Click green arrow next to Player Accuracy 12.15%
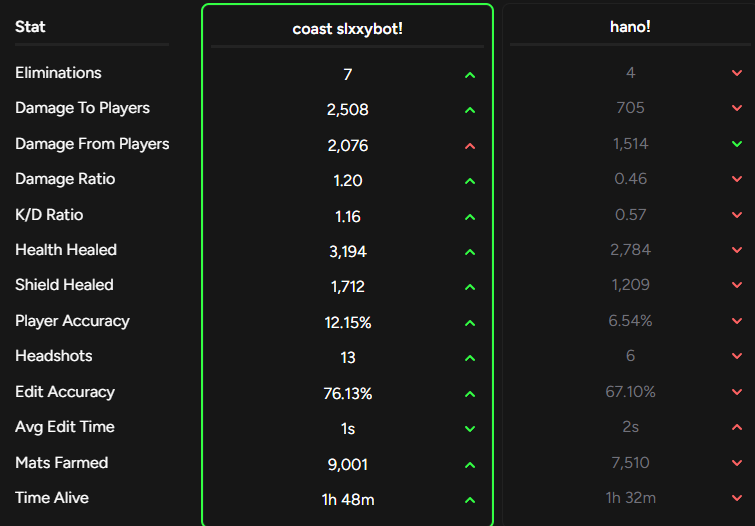The width and height of the screenshot is (755, 526). click(x=470, y=323)
